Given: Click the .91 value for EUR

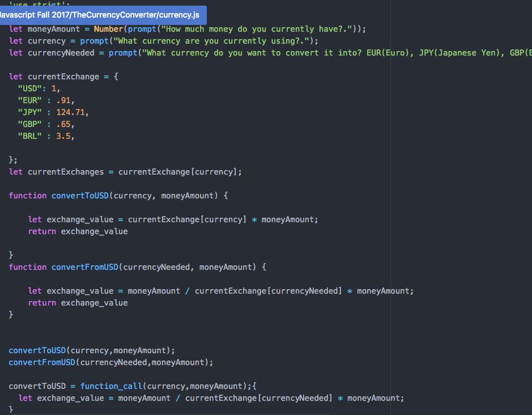Looking at the screenshot, I should click(63, 100).
